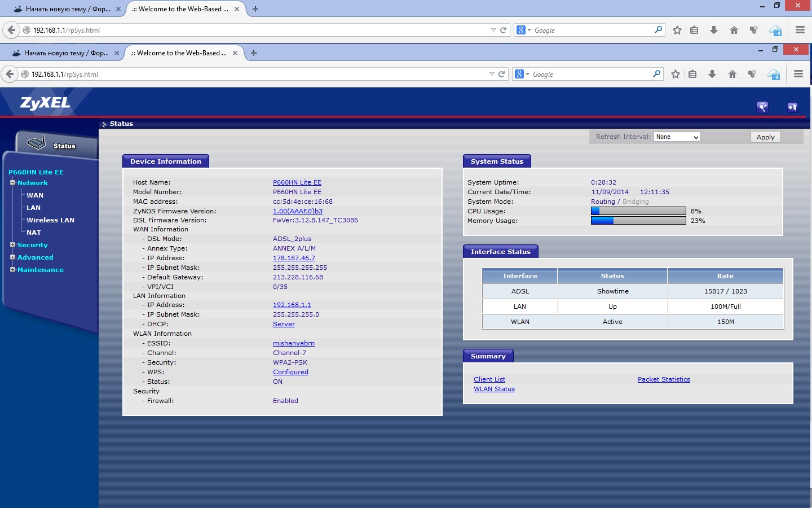Click the WPS Configured link

point(290,372)
